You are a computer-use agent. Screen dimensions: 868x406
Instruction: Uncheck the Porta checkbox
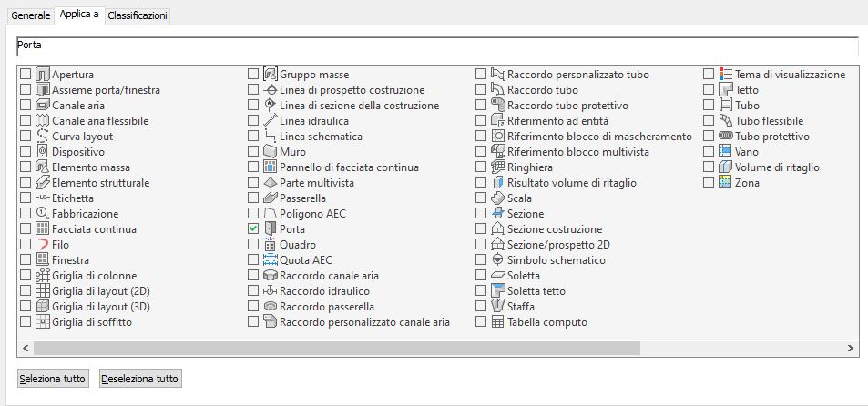(x=253, y=229)
